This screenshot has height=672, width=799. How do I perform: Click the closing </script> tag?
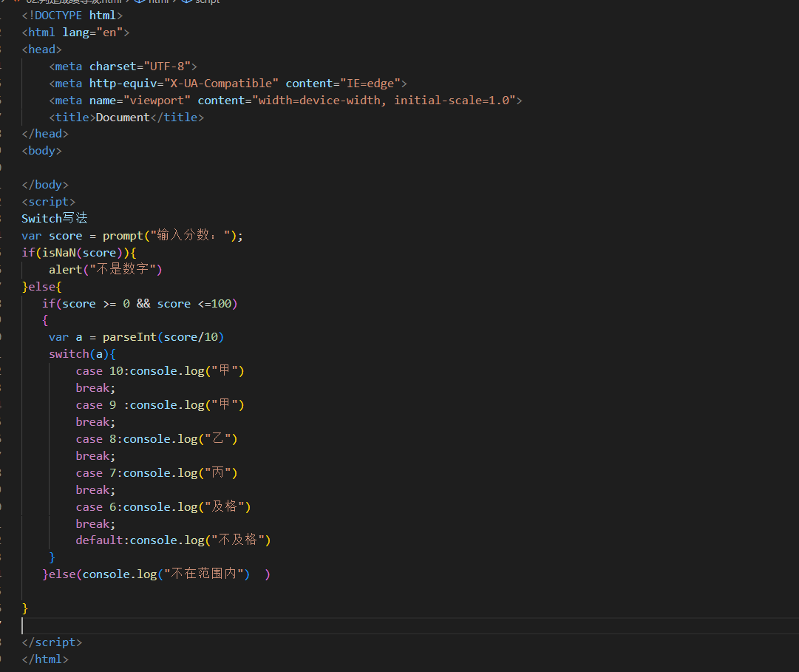tap(52, 642)
